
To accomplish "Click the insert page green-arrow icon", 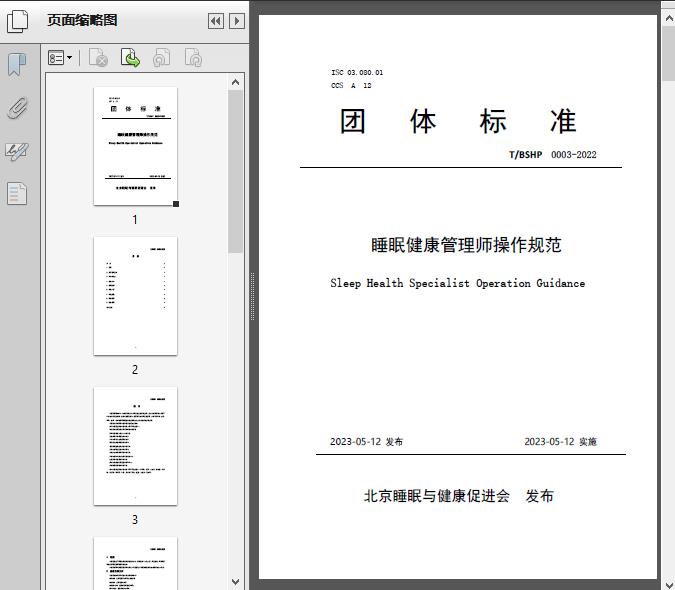I will pyautogui.click(x=130, y=58).
